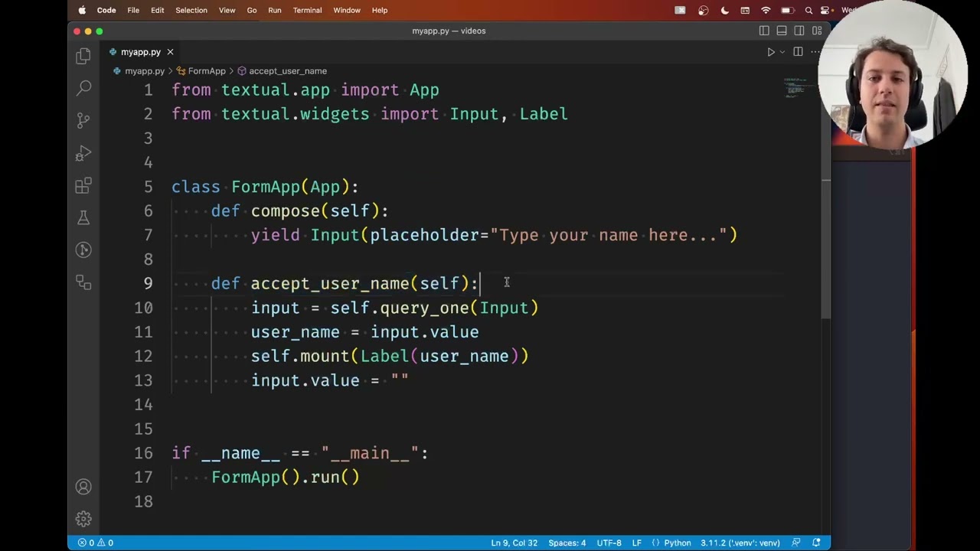This screenshot has width=980, height=551.
Task: Run the Python file with play button
Action: [x=771, y=52]
